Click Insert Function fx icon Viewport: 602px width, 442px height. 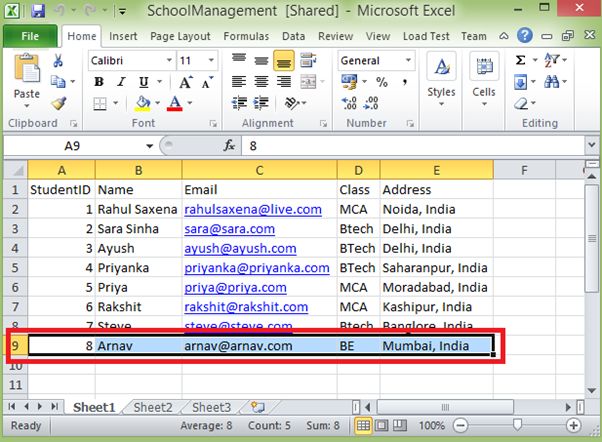229,146
